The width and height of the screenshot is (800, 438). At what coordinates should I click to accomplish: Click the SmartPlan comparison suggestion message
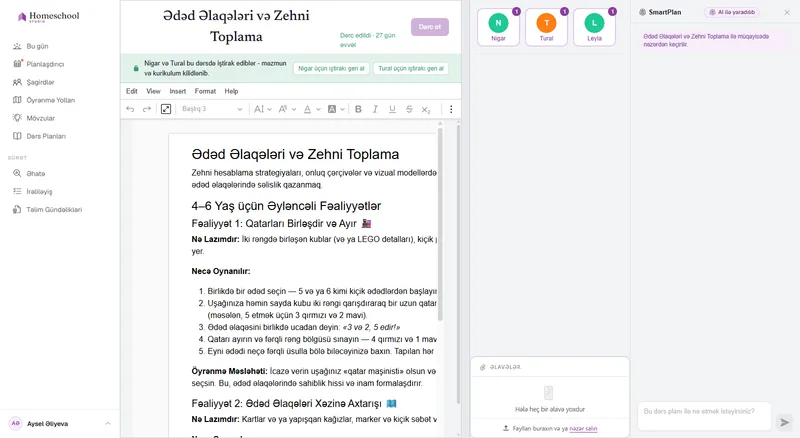(710, 40)
